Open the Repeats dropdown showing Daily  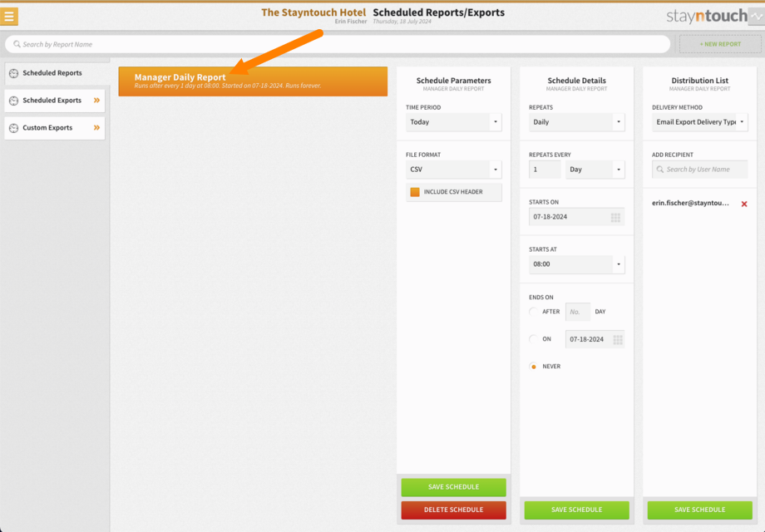(x=577, y=122)
